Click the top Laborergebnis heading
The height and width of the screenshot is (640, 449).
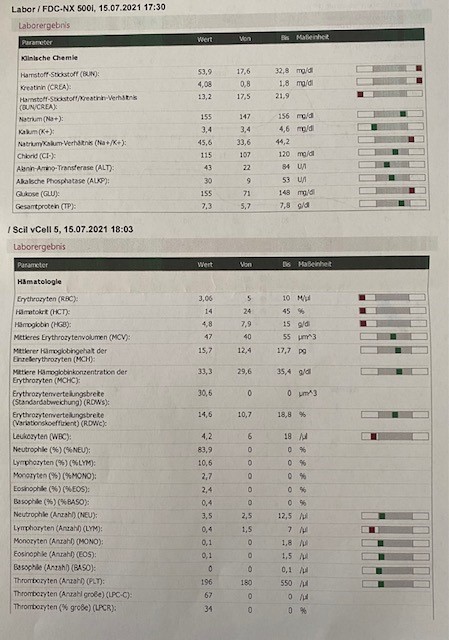pos(44,25)
